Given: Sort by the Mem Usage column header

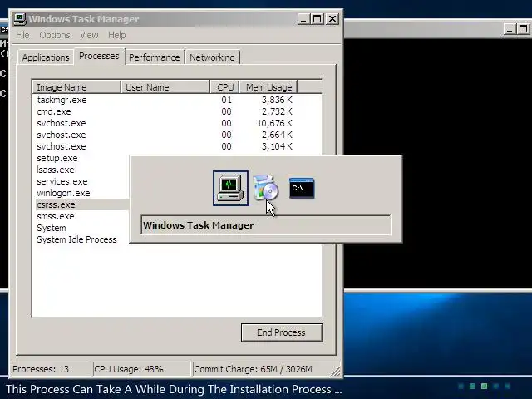Looking at the screenshot, I should [x=268, y=87].
